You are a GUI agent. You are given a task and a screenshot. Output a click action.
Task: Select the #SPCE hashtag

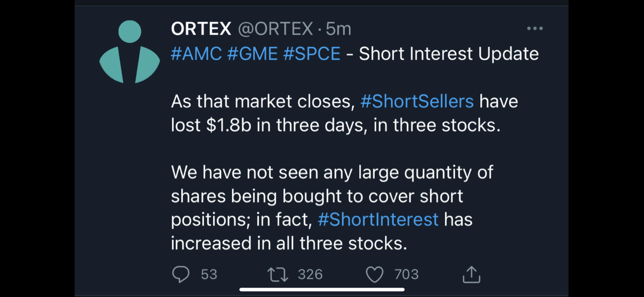coord(312,54)
